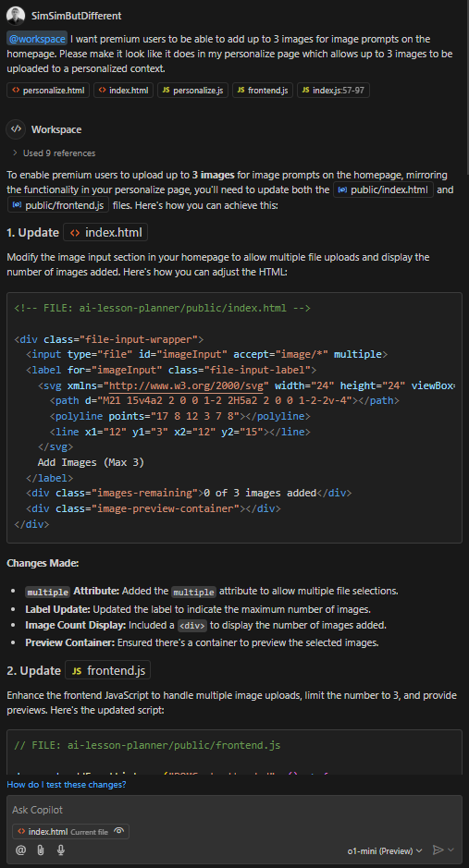469x868 pixels.
Task: Click the FILE: ai-lesson-planner/public/frontend.js comment line
Action: pyautogui.click(x=147, y=746)
